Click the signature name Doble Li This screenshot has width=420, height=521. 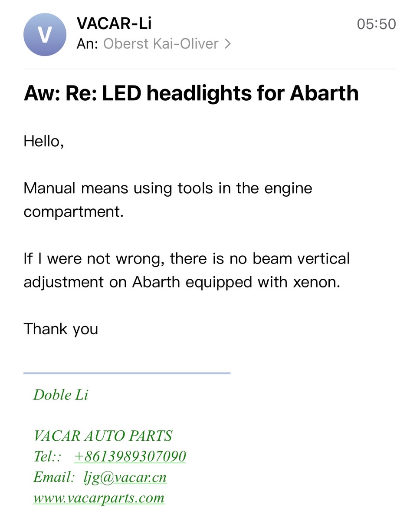(61, 395)
